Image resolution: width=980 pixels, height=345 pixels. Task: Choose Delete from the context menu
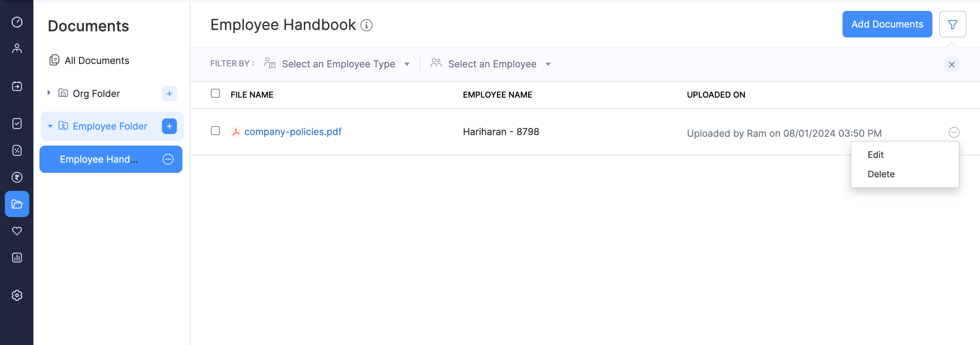[x=881, y=174]
